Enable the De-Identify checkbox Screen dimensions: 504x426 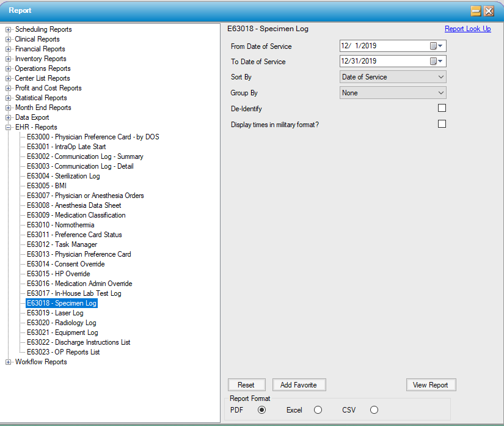(442, 108)
